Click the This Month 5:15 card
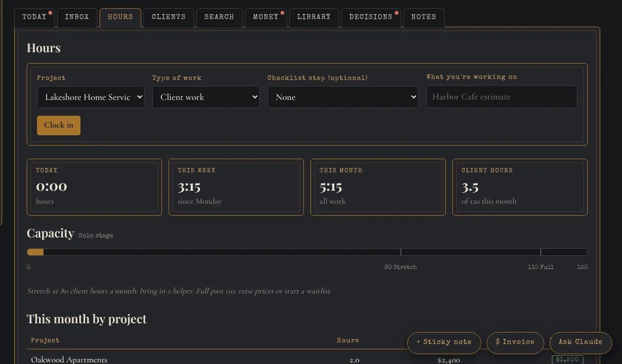Viewport: 622px width, 364px height. tap(378, 187)
